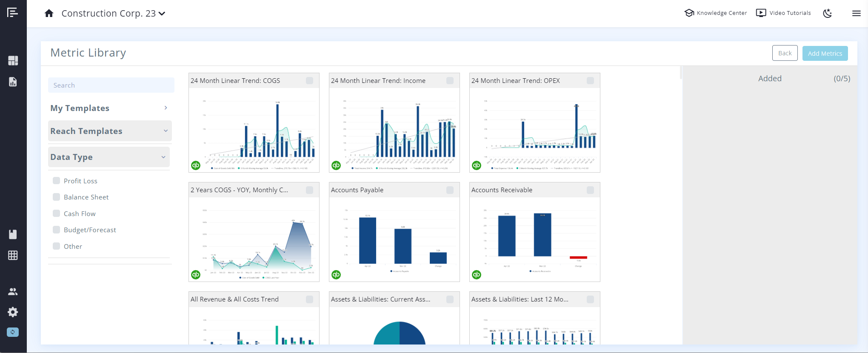Collapse Data Type filter section
The height and width of the screenshot is (353, 868).
coord(109,157)
